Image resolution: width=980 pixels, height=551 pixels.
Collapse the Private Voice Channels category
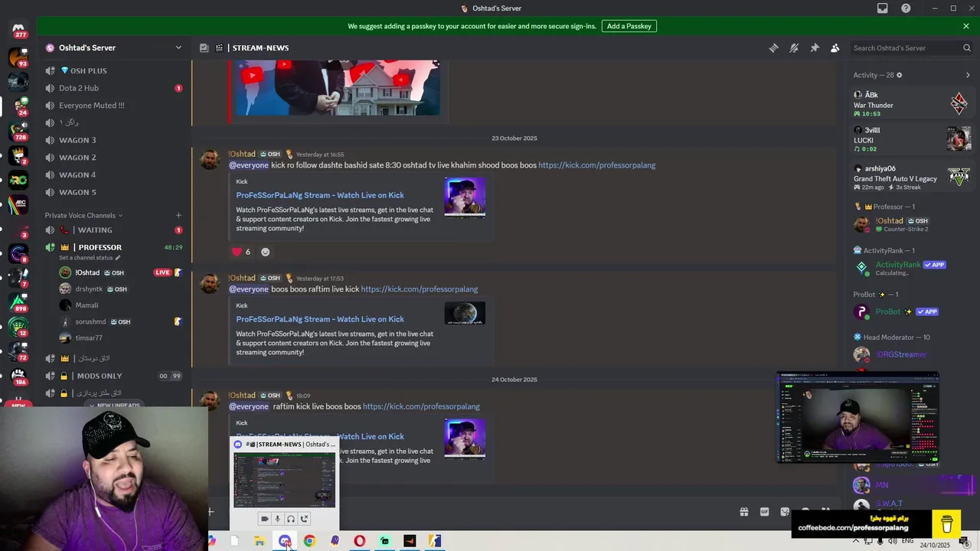click(x=83, y=216)
